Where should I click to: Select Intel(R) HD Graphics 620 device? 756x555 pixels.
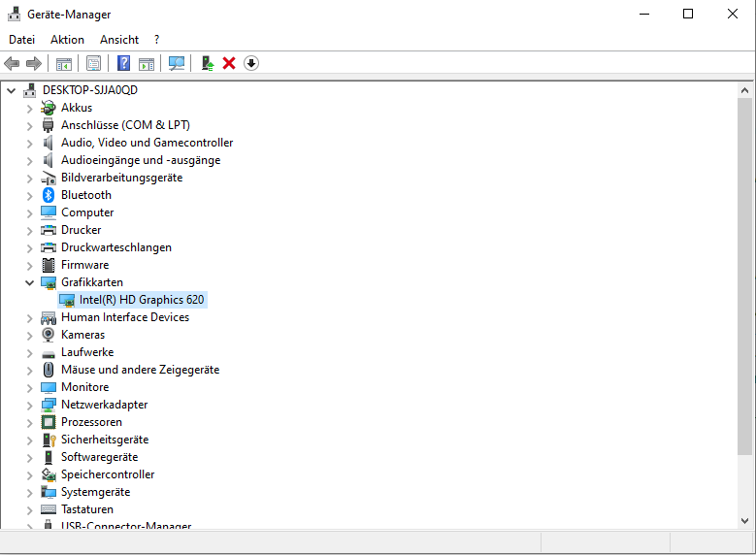[x=142, y=300]
